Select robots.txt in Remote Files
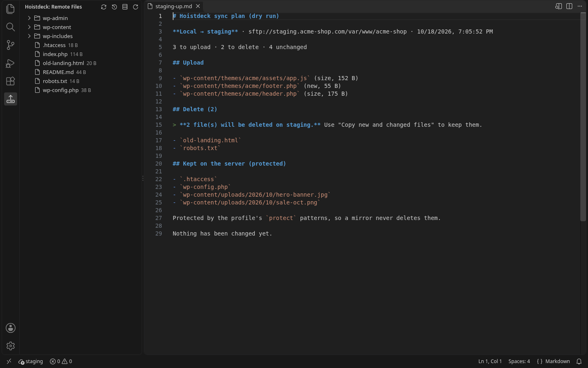This screenshot has width=588, height=368. coord(81,81)
